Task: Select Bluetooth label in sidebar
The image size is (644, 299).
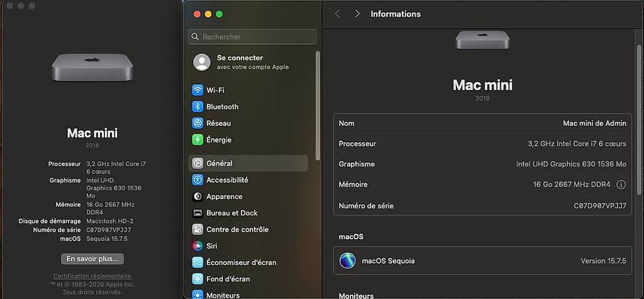Action: [x=222, y=107]
